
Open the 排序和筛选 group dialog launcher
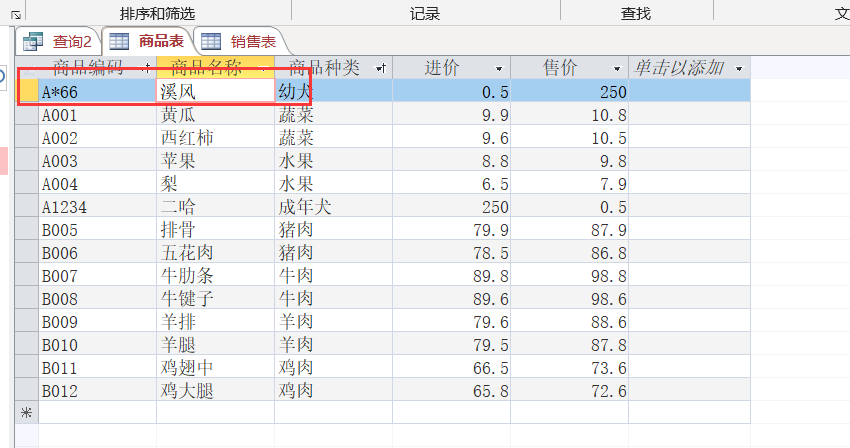[x=16, y=15]
